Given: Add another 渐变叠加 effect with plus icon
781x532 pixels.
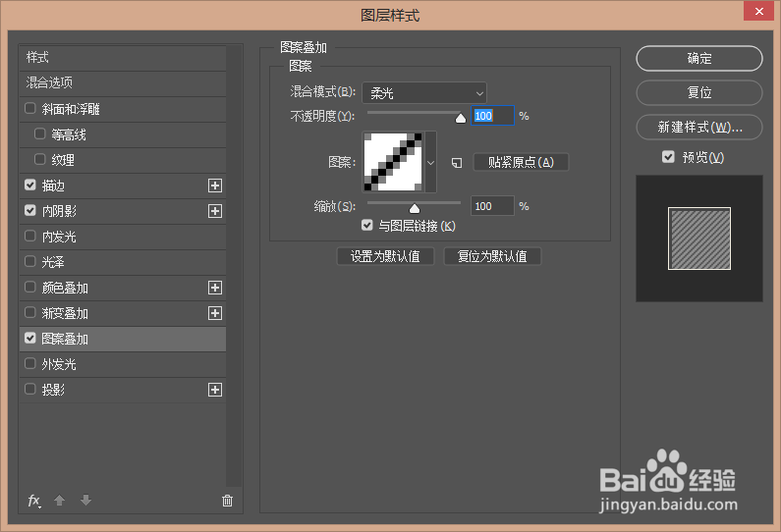Looking at the screenshot, I should (x=215, y=313).
